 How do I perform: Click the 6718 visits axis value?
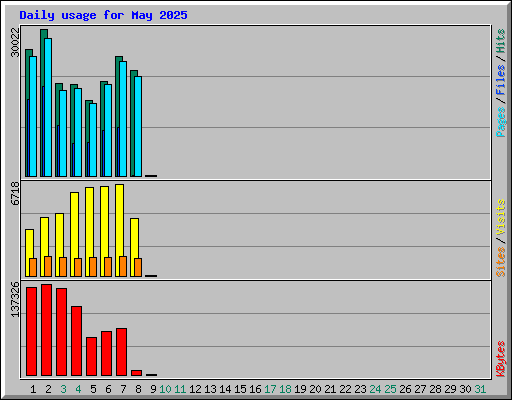tap(15, 193)
